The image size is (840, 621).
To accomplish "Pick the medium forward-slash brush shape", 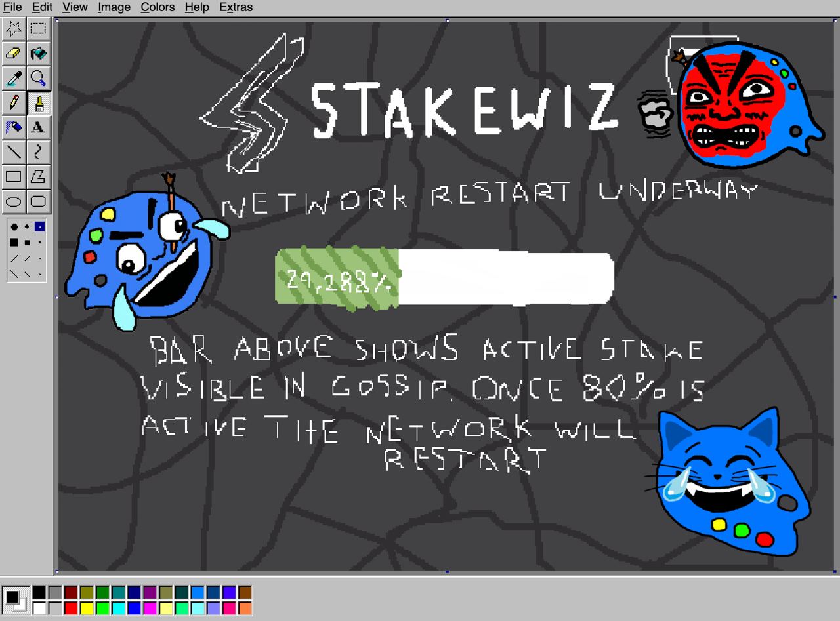I will [28, 258].
